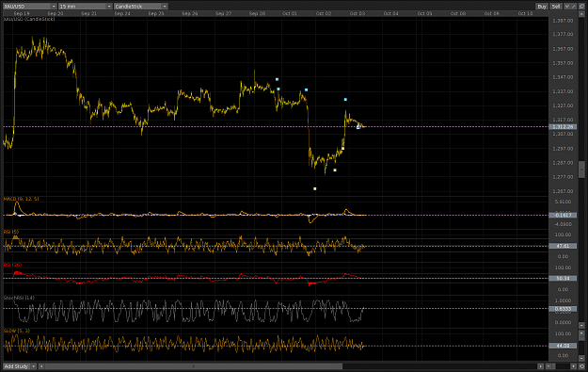The image size is (588, 372).
Task: Click the vertical zoom minus button at bottom right
Action: pyautogui.click(x=581, y=358)
